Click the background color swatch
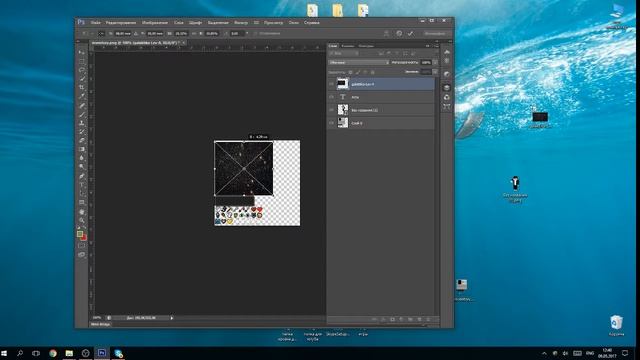The image size is (640, 360). click(x=84, y=237)
